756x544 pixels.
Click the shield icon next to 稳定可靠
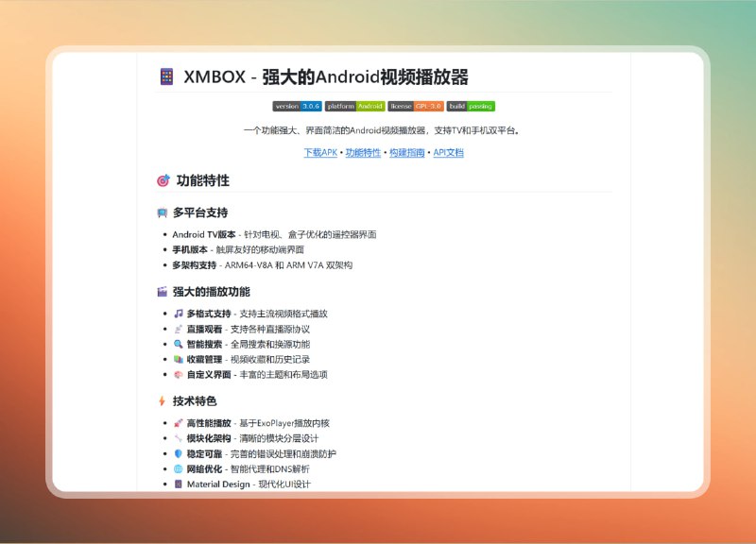179,453
